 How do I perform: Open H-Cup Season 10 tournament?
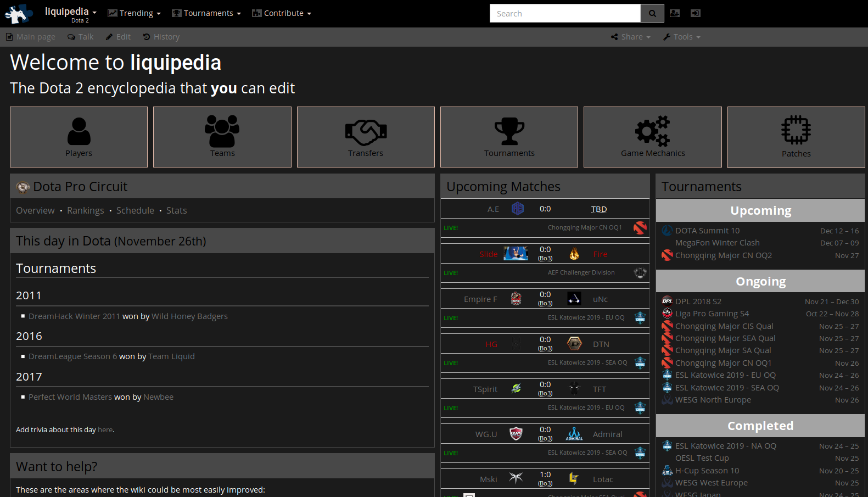click(x=707, y=471)
